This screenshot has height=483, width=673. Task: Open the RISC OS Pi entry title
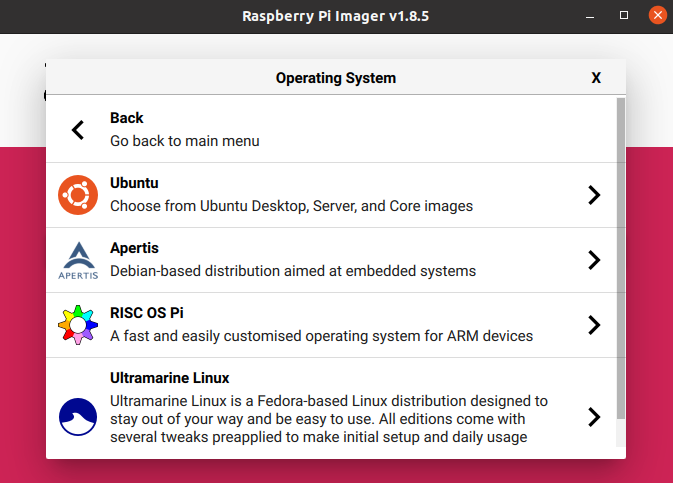(146, 313)
